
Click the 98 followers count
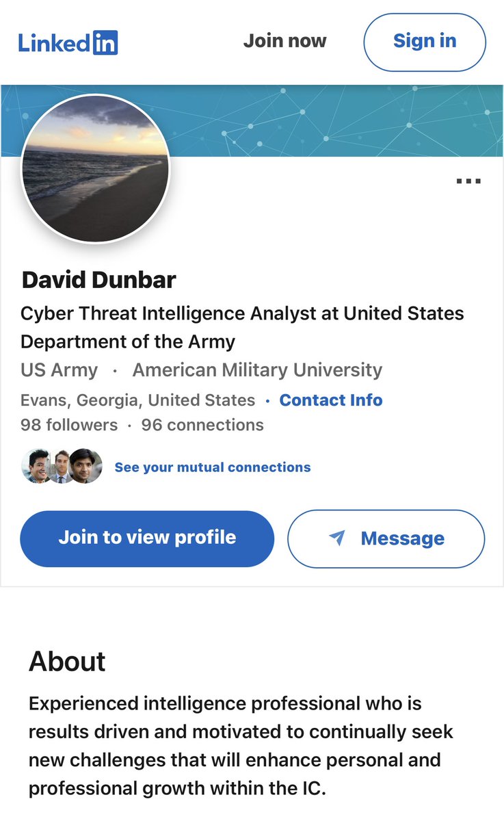point(69,425)
